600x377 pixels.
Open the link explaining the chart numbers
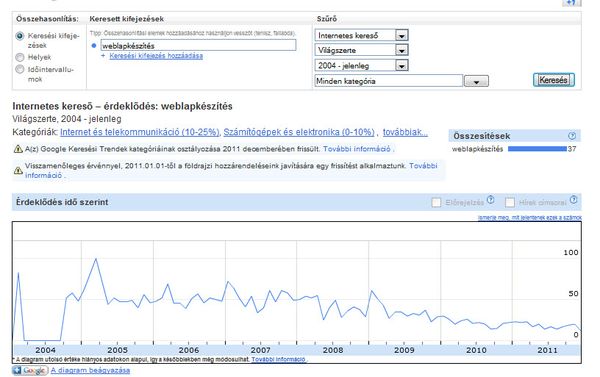pos(530,217)
